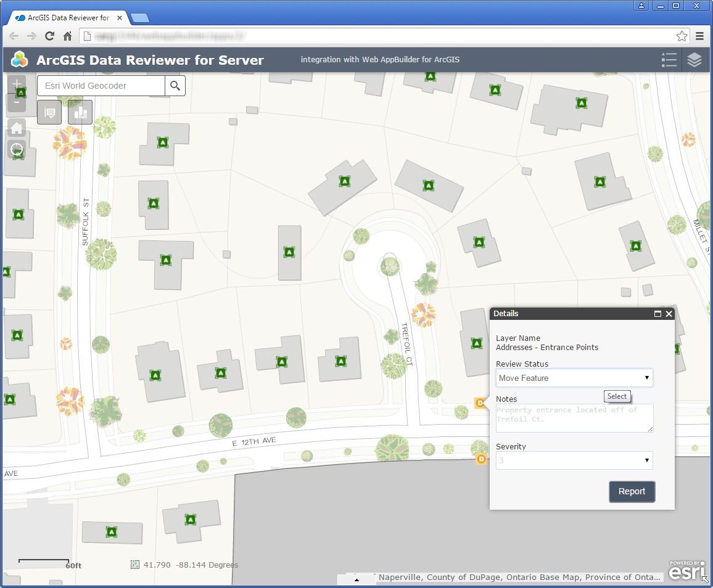The image size is (713, 588).
Task: Open the overview map corner arrow
Action: 705,579
